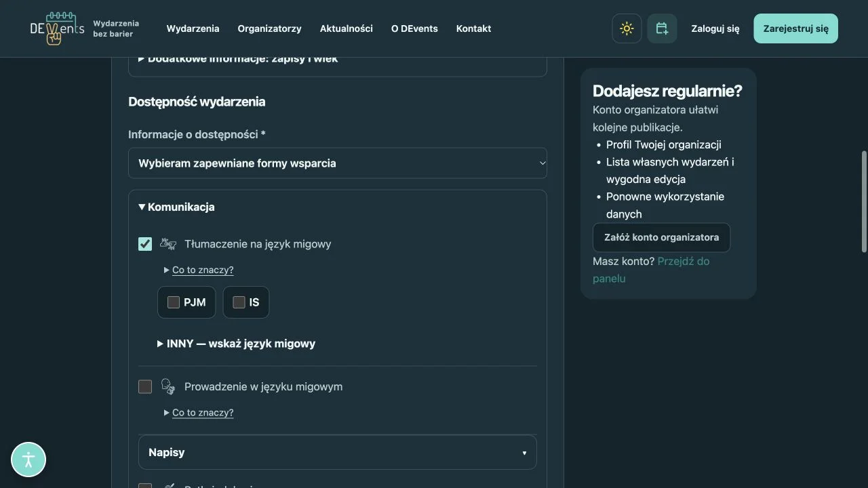This screenshot has height=488, width=868.
Task: Click the sign language translation hands icon
Action: coord(168,244)
